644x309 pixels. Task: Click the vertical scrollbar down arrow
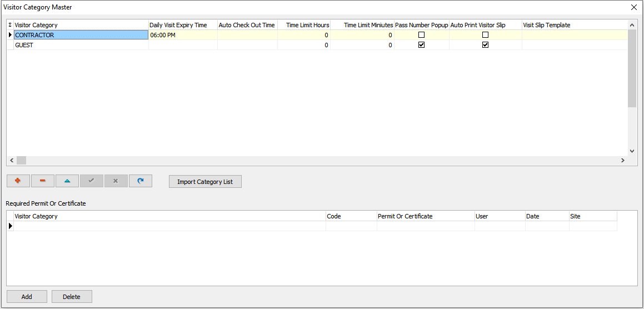click(632, 151)
